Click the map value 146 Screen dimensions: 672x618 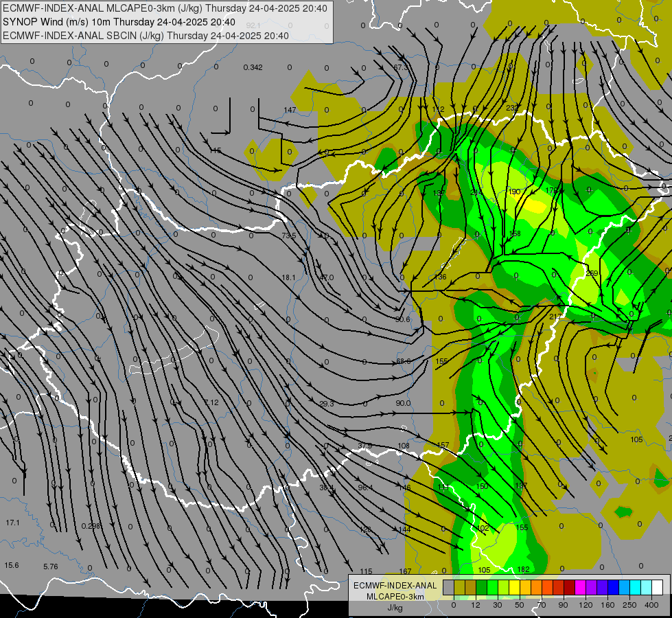404,488
